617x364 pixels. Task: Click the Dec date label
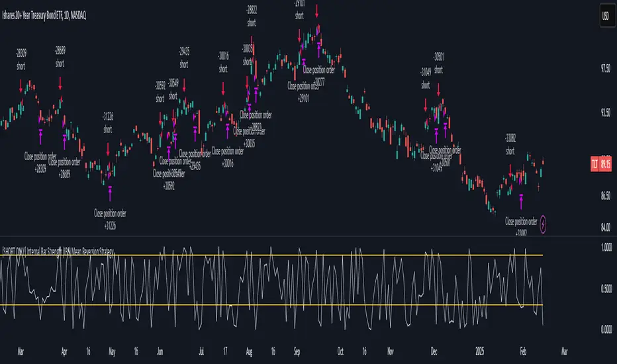click(x=434, y=351)
